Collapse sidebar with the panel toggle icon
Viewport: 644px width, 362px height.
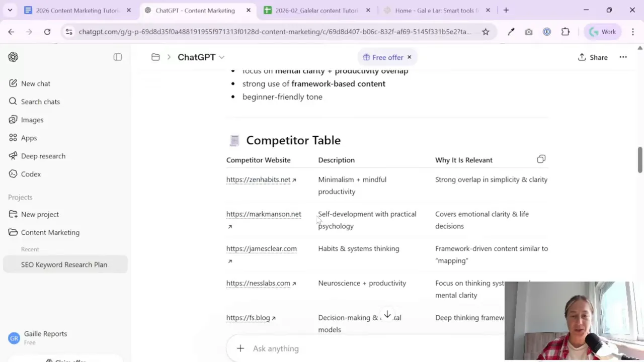[x=118, y=57]
